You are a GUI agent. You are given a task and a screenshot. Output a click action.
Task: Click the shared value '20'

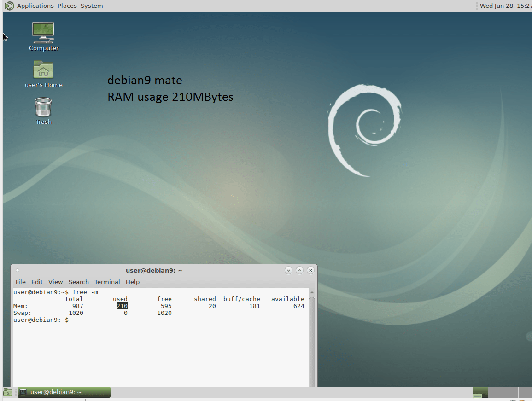tap(212, 306)
